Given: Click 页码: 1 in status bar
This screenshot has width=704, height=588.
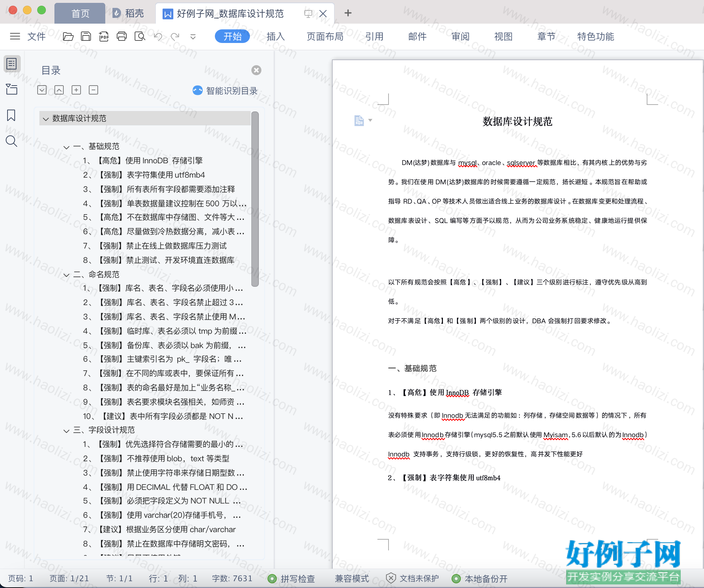Looking at the screenshot, I should click(21, 578).
